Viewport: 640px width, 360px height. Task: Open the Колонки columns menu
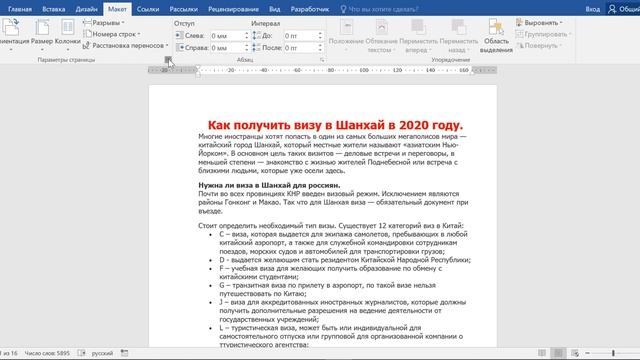67,35
